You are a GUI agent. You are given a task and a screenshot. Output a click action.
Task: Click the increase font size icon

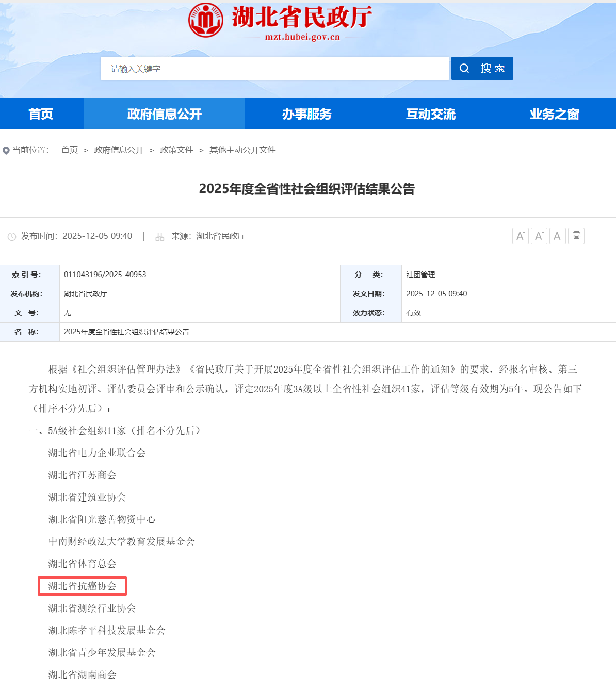pyautogui.click(x=520, y=236)
